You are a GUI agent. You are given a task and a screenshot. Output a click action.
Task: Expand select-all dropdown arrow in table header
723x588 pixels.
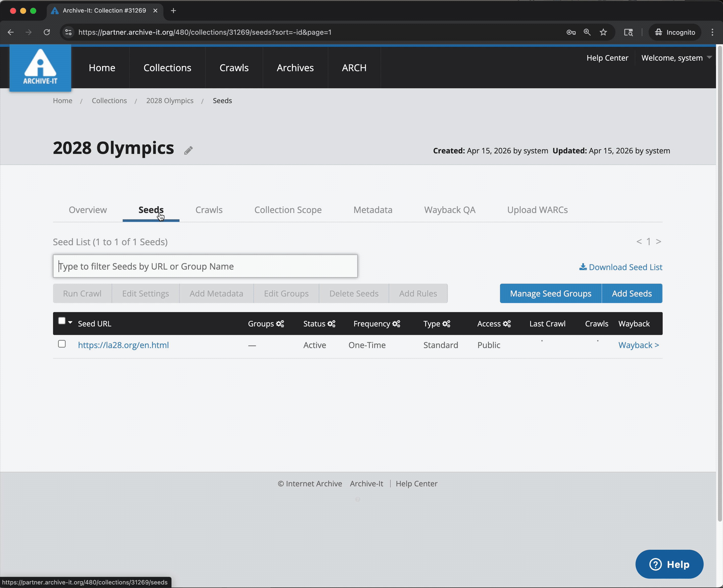[70, 322]
